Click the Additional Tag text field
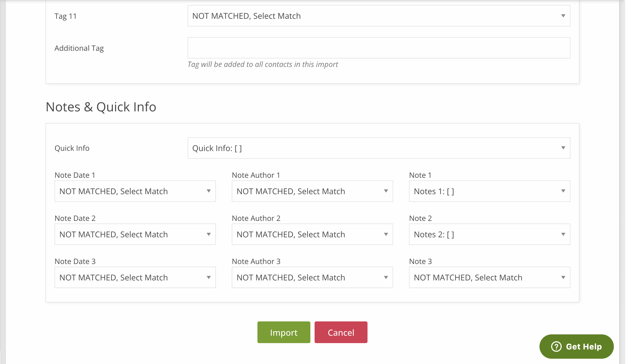 [379, 48]
